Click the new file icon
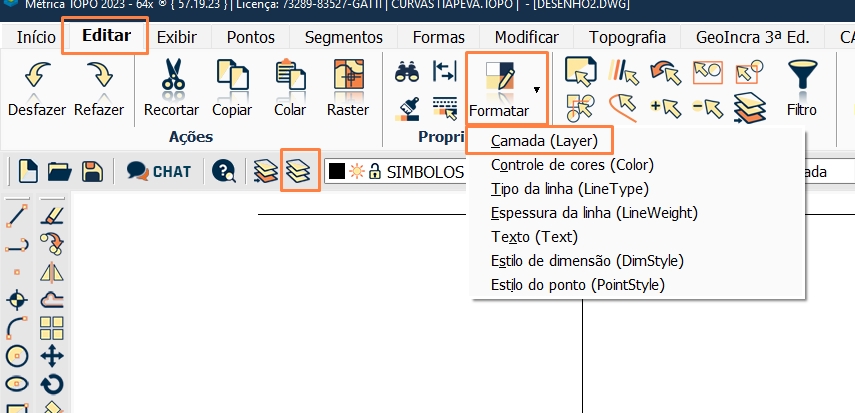Screen dimensions: 855x413 click(x=28, y=171)
